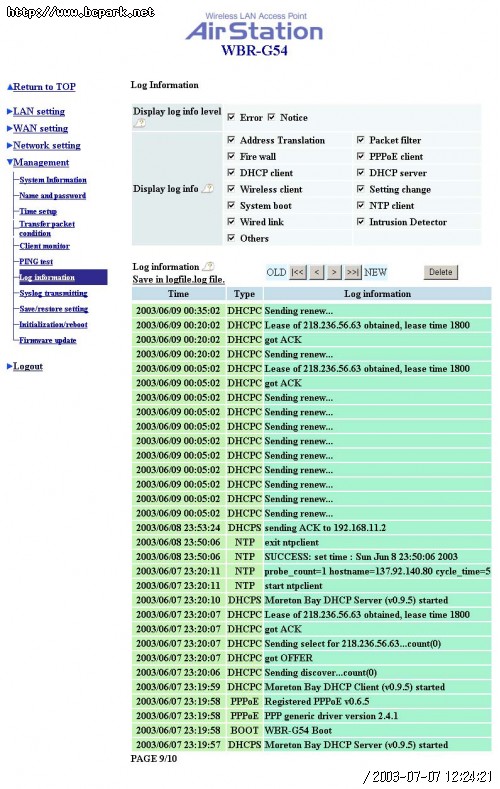The height and width of the screenshot is (789, 500).
Task: Open System Information page
Action: pos(53,180)
